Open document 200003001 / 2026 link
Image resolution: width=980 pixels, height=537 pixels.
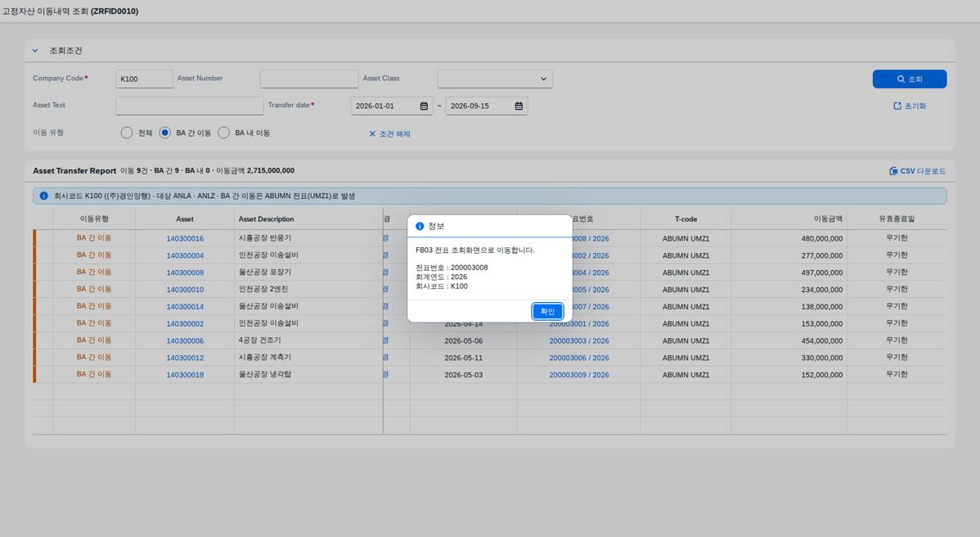(x=578, y=324)
